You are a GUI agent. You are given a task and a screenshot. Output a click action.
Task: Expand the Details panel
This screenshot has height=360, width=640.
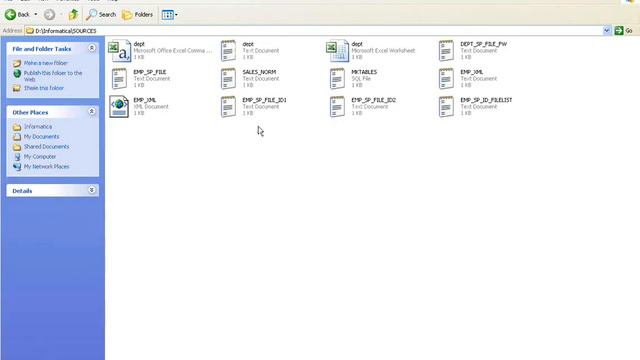point(92,190)
